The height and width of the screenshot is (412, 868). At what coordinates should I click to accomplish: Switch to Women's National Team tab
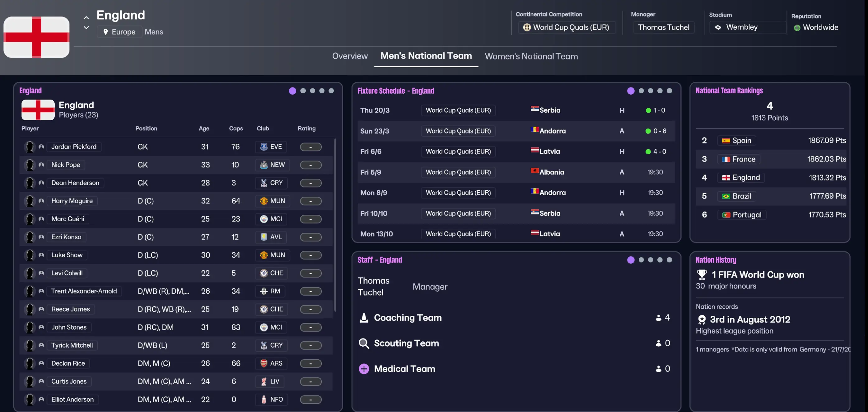pyautogui.click(x=531, y=56)
